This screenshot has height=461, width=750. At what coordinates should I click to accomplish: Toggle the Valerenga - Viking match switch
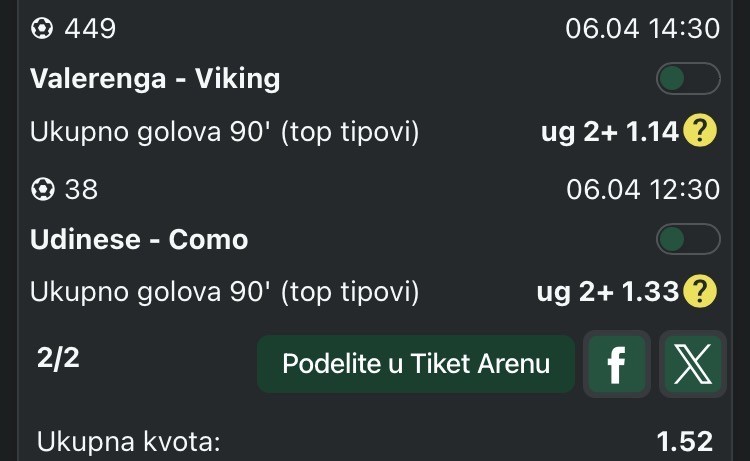click(688, 79)
